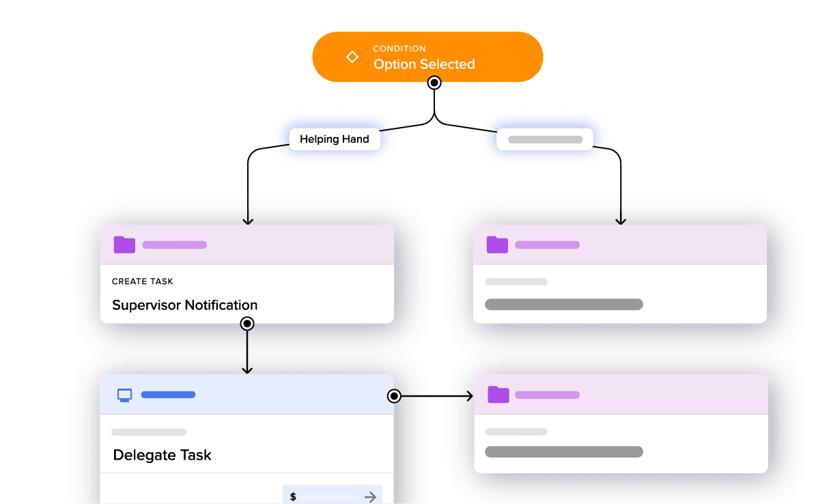Select the monitor icon on the Delegate Task card
Image resolution: width=831 pixels, height=504 pixels.
124,394
